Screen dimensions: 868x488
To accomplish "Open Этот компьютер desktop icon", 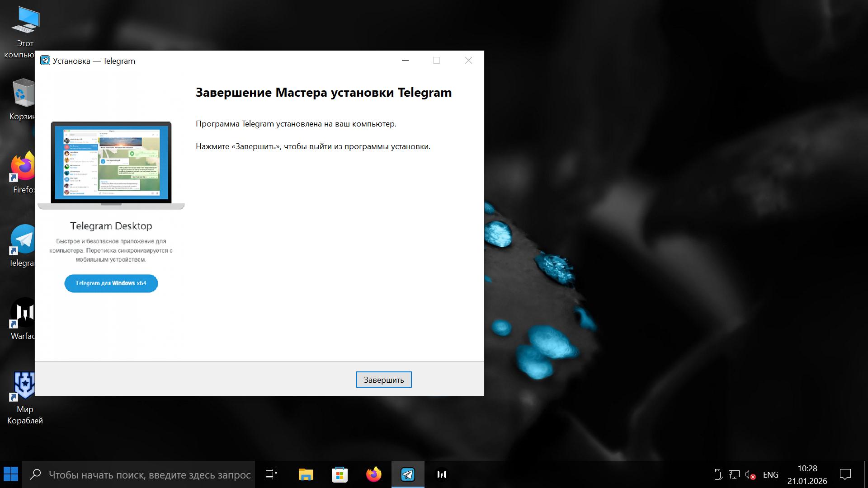I will point(24,21).
